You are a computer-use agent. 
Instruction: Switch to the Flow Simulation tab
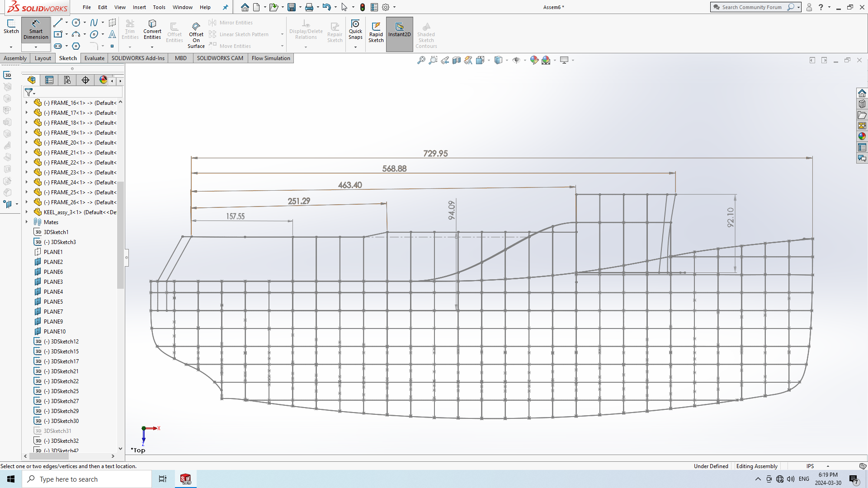pyautogui.click(x=271, y=58)
